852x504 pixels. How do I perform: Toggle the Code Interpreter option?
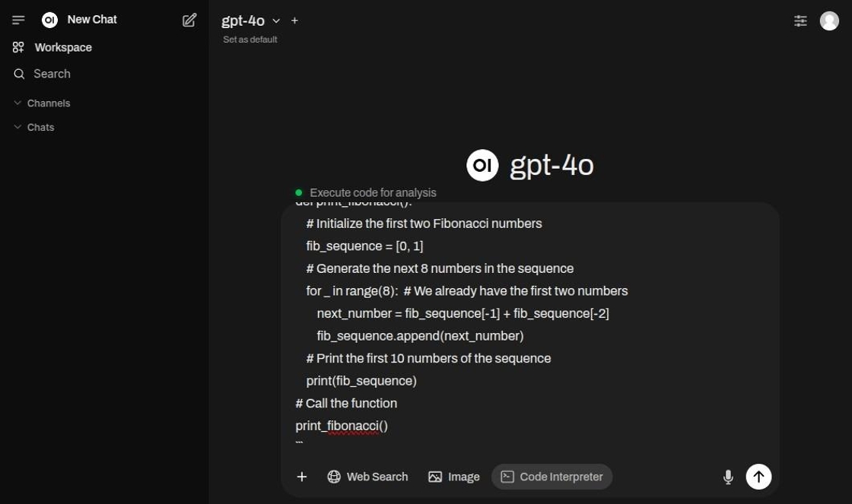click(552, 477)
